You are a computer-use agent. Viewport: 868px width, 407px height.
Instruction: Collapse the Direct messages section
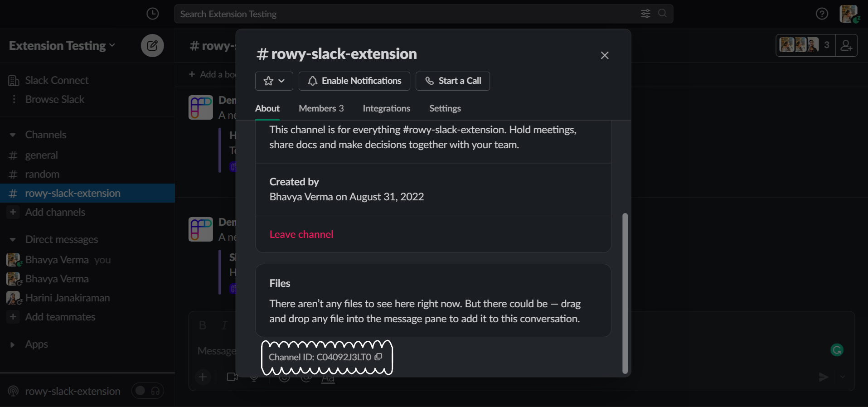pos(13,240)
